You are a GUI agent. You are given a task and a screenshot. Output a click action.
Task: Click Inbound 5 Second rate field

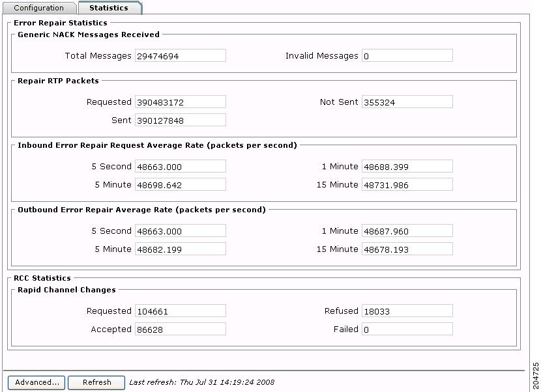click(x=181, y=167)
